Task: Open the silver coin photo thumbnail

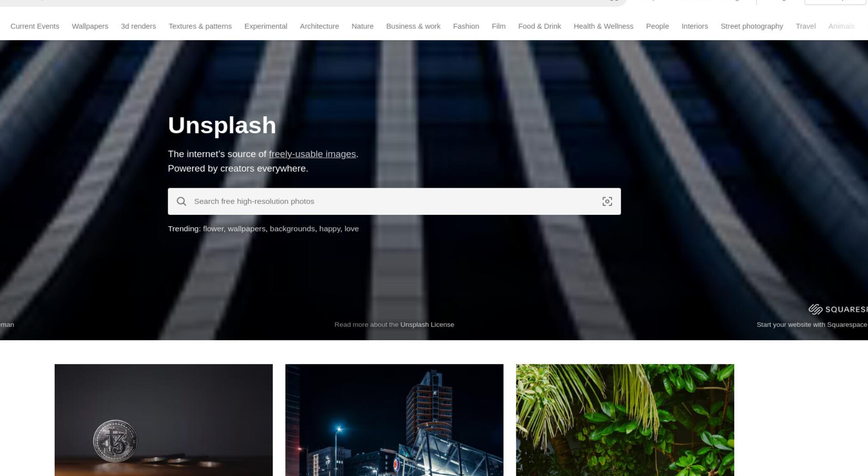Action: (164, 420)
